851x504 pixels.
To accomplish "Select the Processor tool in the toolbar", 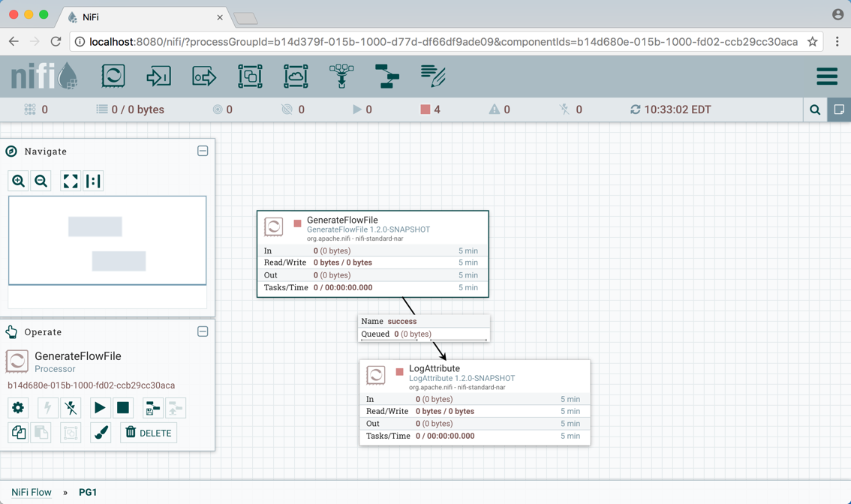I will [113, 76].
